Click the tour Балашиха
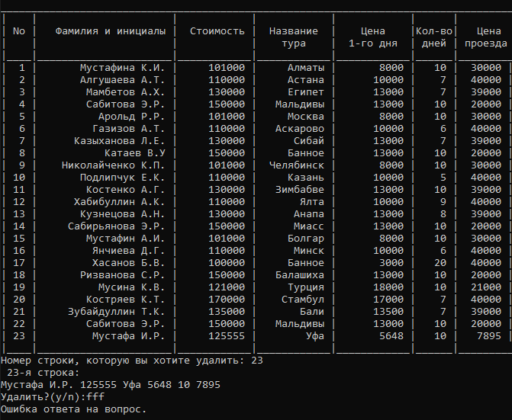Viewport: 512px width, 420px height. (x=300, y=275)
